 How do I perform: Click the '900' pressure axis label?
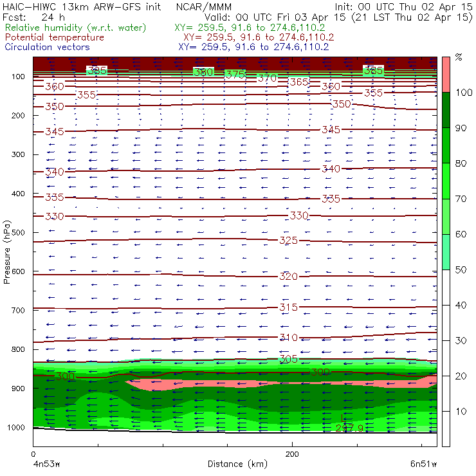pyautogui.click(x=18, y=389)
